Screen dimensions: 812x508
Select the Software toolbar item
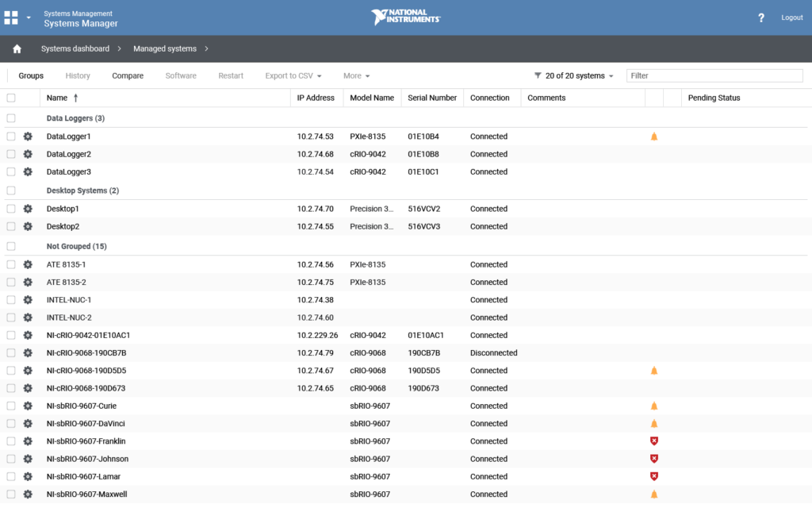click(x=181, y=75)
